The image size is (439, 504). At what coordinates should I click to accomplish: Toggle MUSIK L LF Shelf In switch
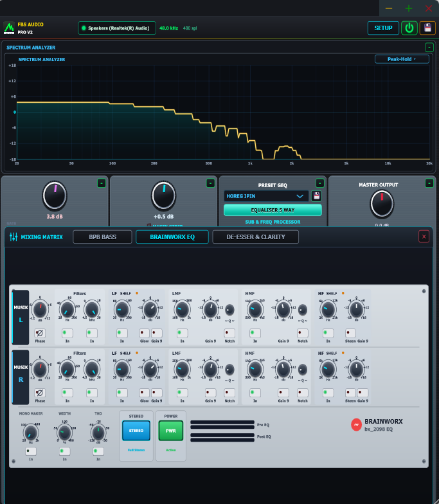click(122, 333)
